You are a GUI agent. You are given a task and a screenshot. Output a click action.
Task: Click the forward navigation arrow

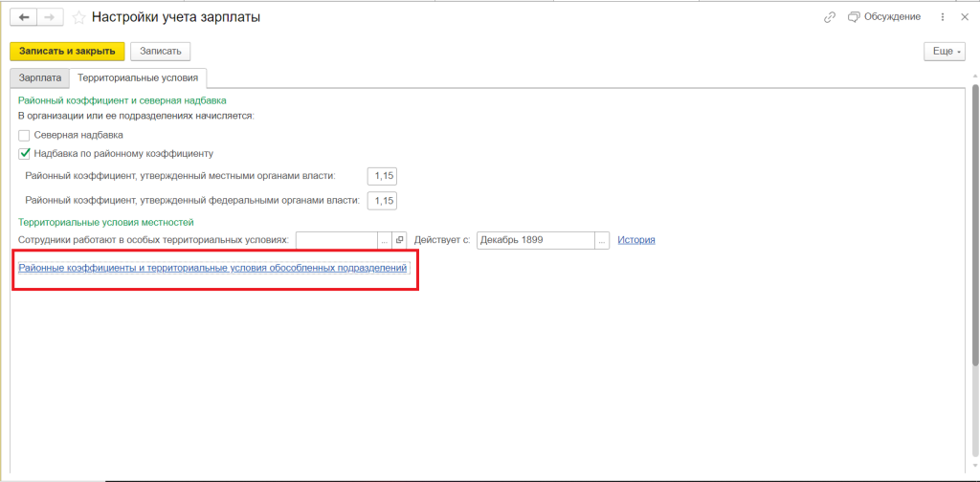click(50, 17)
